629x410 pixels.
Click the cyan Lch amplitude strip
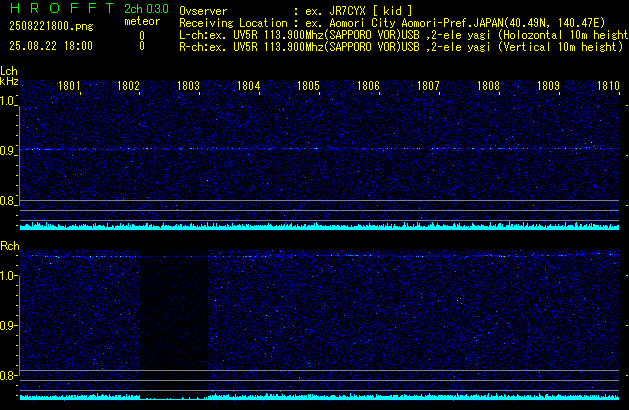tap(320, 226)
